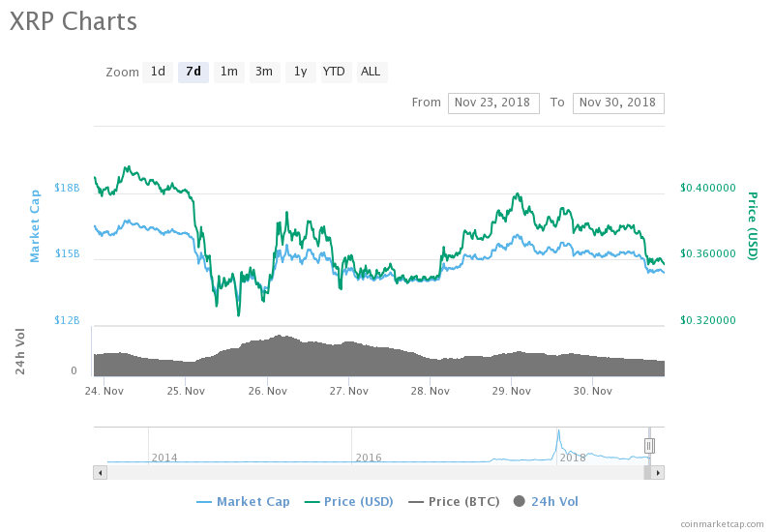774x532 pixels.
Task: Click the 2014 marker in the navigator
Action: coord(164,458)
